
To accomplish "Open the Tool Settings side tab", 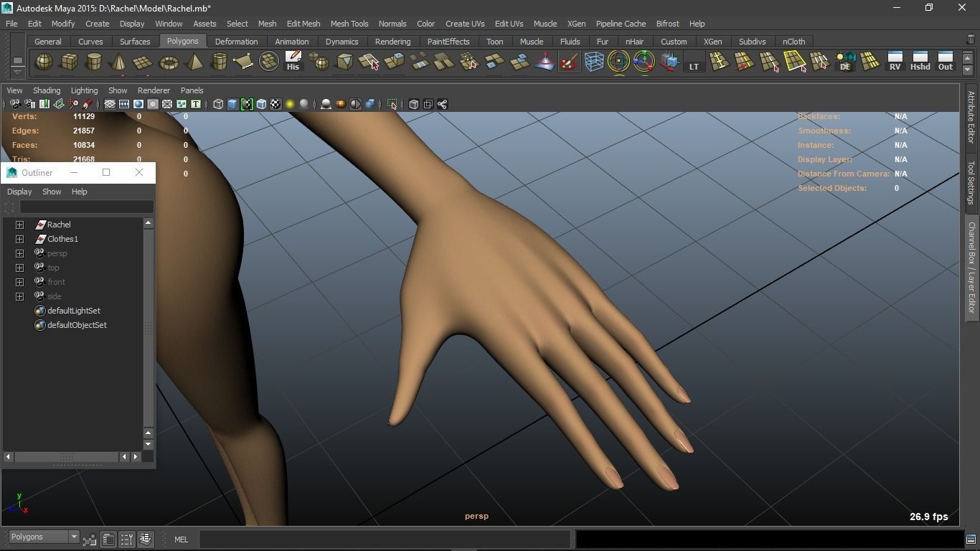I will [x=971, y=182].
